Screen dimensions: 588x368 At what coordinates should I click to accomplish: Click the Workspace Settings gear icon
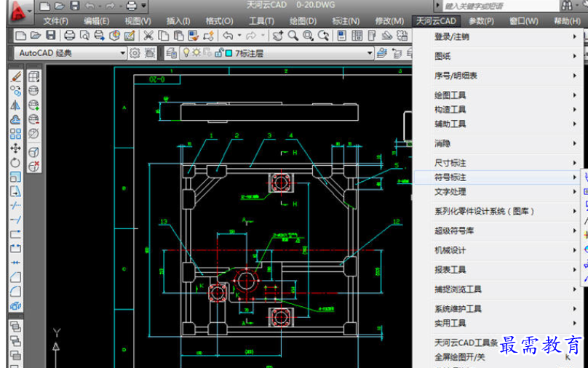pos(135,53)
